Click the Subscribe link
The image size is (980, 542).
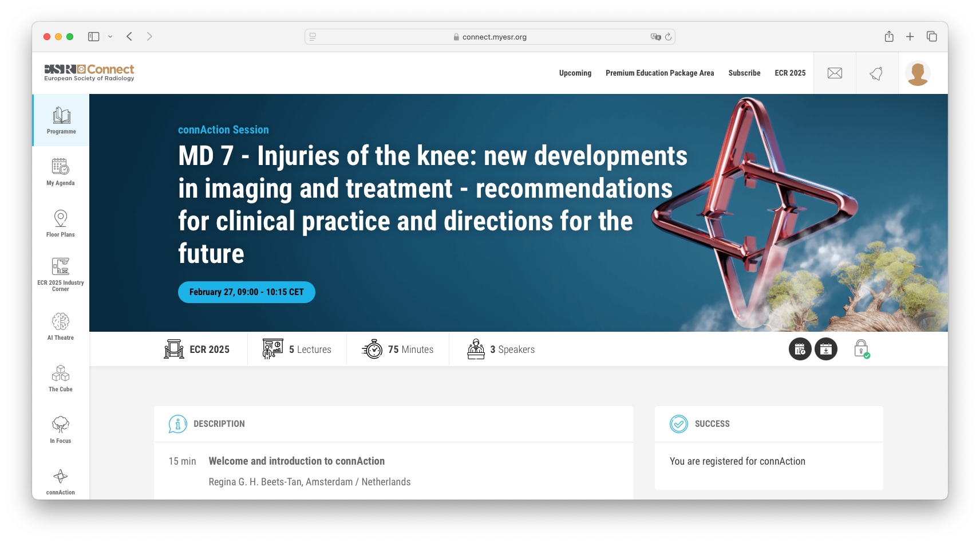(744, 73)
